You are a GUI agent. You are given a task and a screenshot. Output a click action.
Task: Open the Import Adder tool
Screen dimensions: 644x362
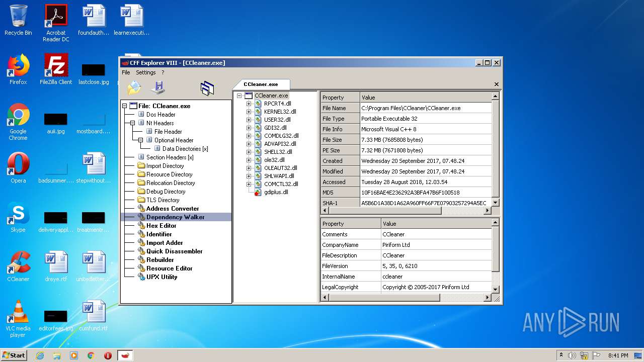point(164,243)
